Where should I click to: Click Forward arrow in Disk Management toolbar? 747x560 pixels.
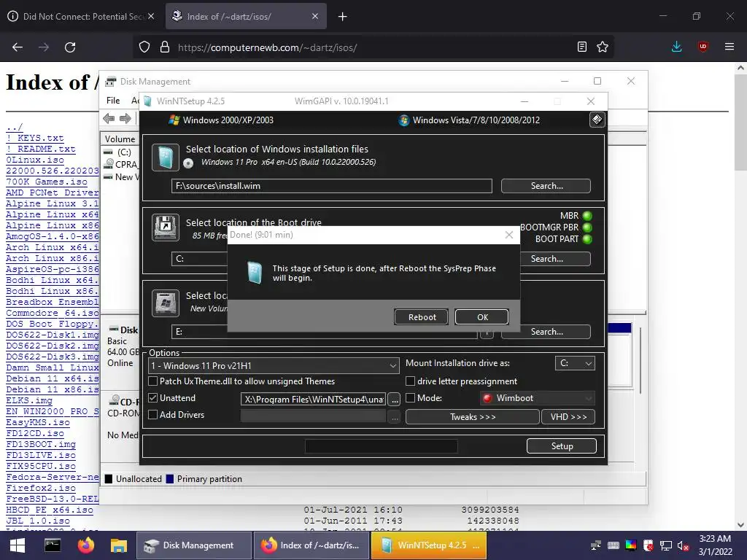coord(125,119)
